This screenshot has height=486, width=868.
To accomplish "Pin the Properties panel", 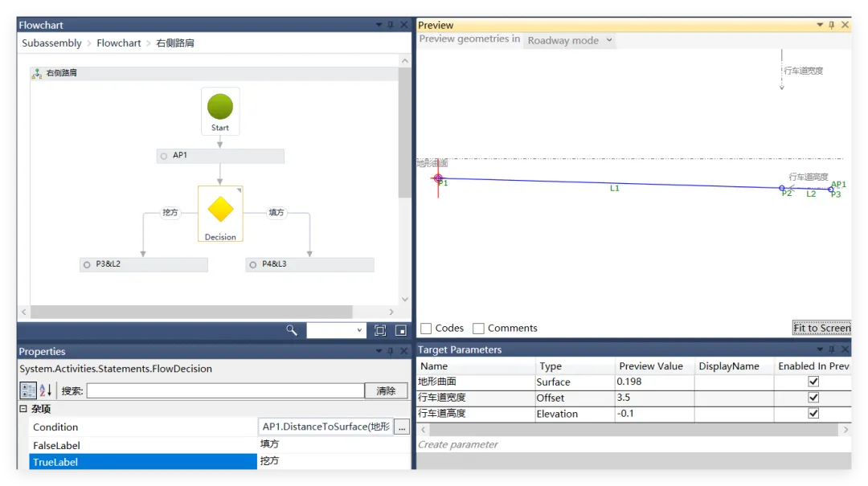I will point(391,351).
